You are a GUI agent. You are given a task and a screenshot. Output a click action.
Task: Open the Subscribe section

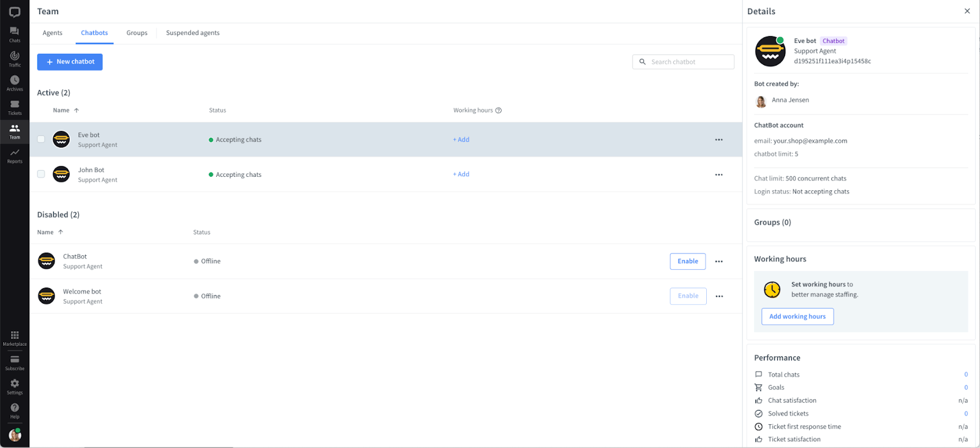[15, 362]
